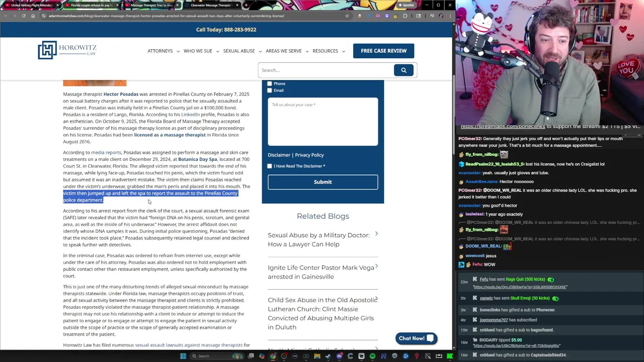This screenshot has height=362, width=644.
Task: Open the Gemini button in Chrome
Action: point(406,5)
